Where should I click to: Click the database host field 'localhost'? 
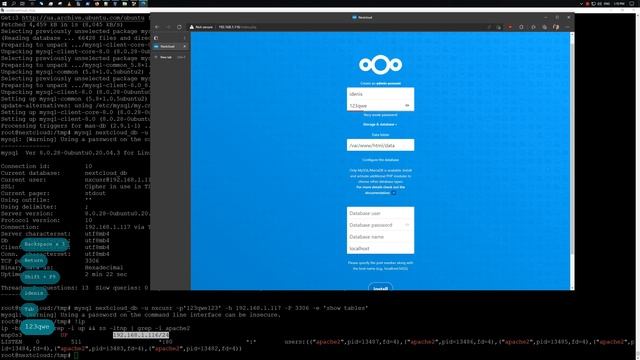coord(380,248)
